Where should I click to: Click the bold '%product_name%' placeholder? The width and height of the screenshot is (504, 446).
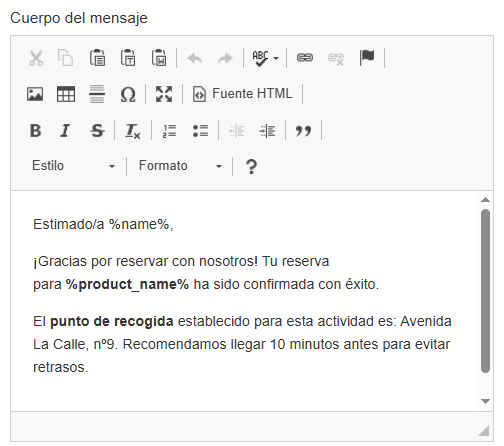[x=127, y=284]
